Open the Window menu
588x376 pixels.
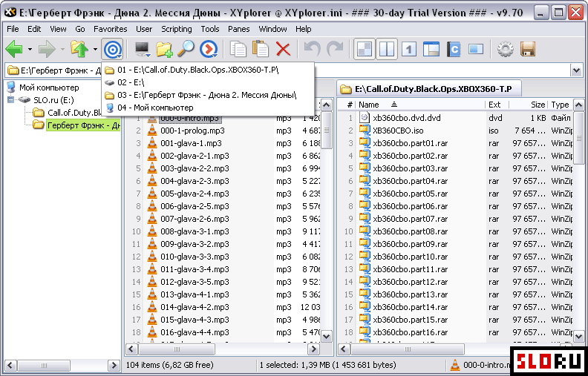point(272,29)
